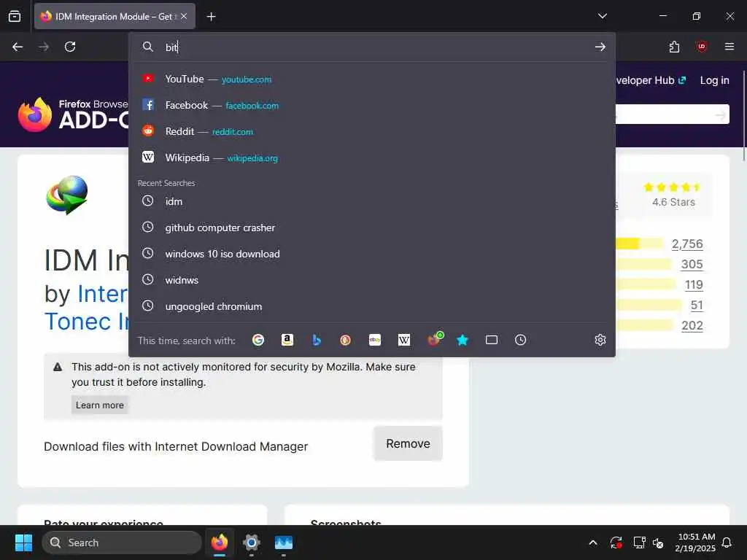The width and height of the screenshot is (747, 560).
Task: Click the IDM add-on globe icon
Action: pyautogui.click(x=67, y=195)
